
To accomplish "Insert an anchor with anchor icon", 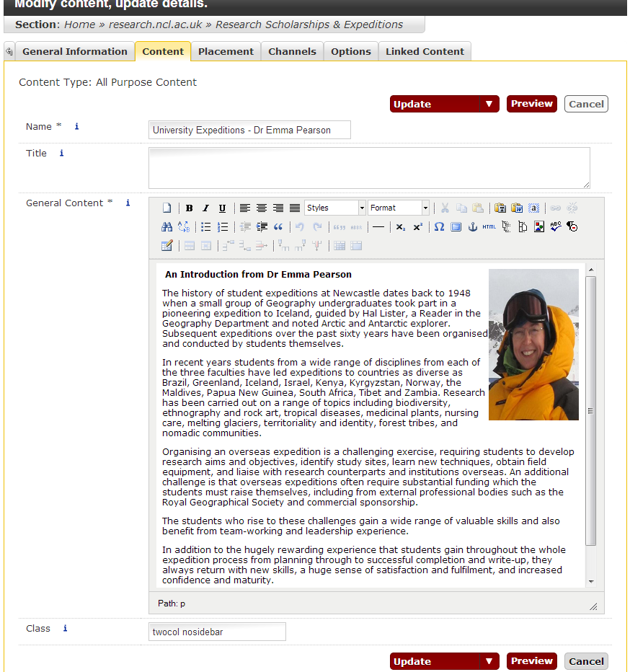I will tap(473, 227).
